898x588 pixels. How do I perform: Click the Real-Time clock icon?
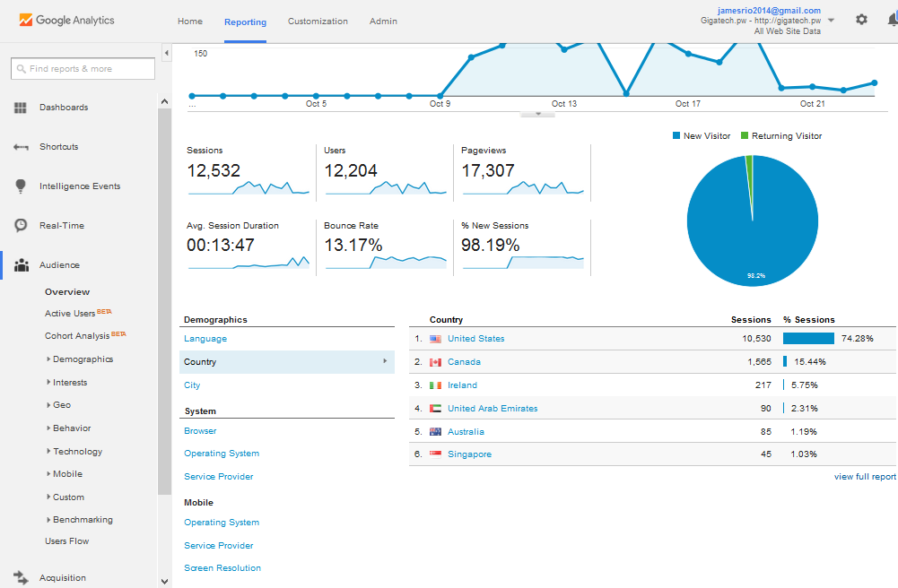[21, 225]
